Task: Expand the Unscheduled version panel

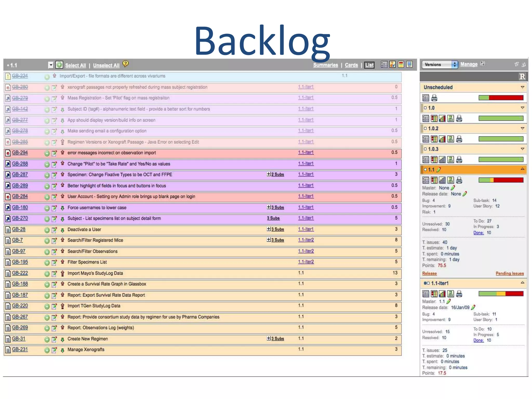Action: [522, 87]
